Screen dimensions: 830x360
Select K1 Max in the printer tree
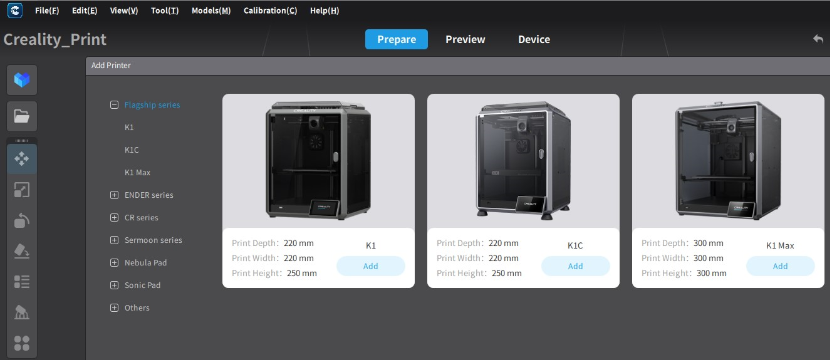pos(138,173)
